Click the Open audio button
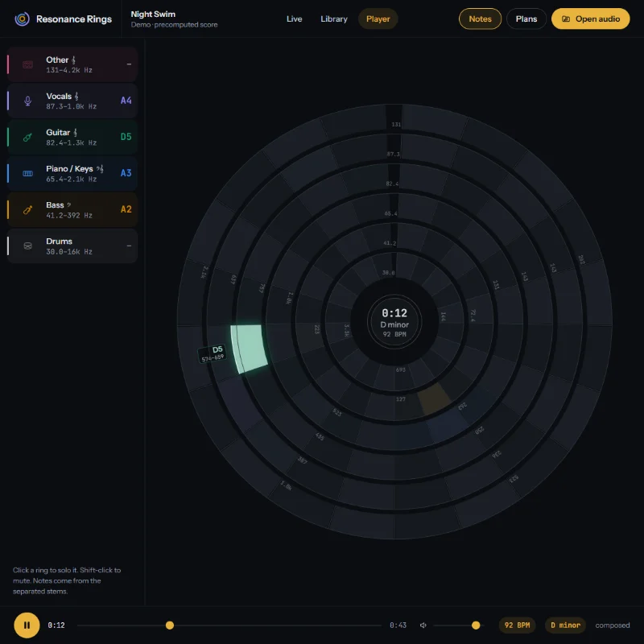This screenshot has height=644, width=644. (x=590, y=19)
